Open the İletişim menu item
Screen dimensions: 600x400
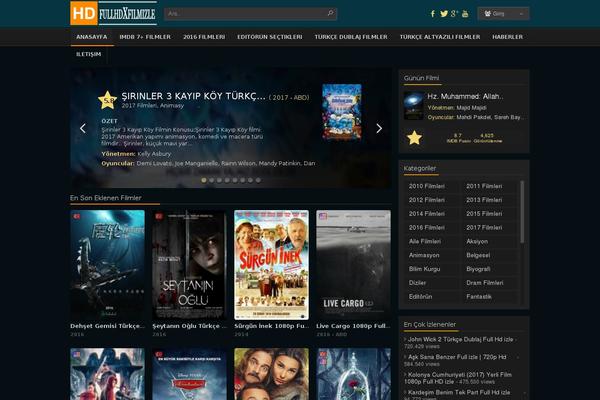click(89, 54)
